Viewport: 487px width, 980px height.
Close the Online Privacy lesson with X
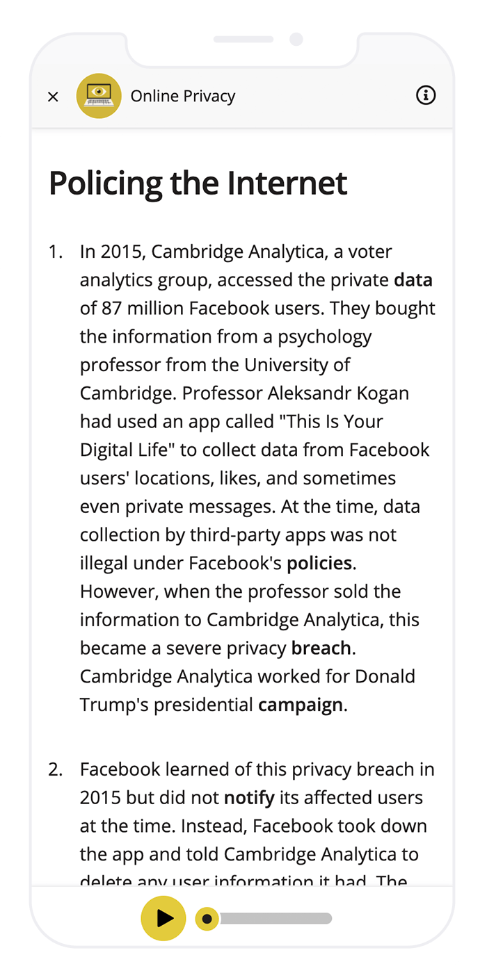click(53, 97)
